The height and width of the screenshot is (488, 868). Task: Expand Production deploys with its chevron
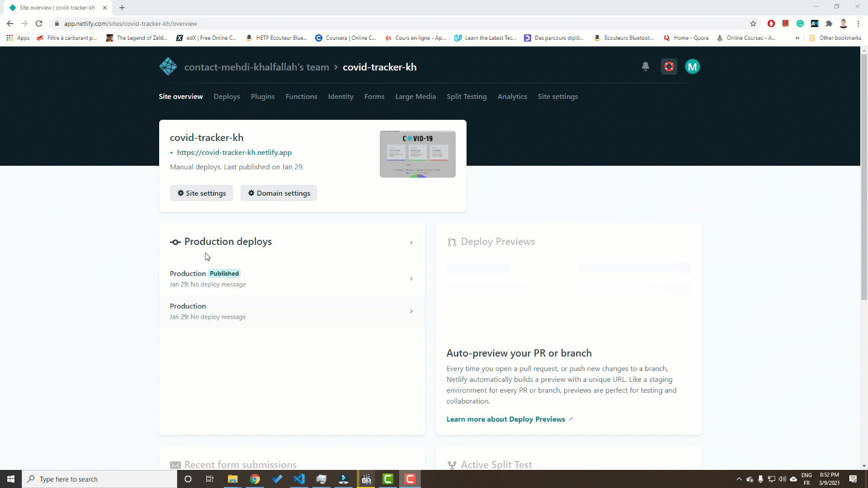pyautogui.click(x=411, y=243)
